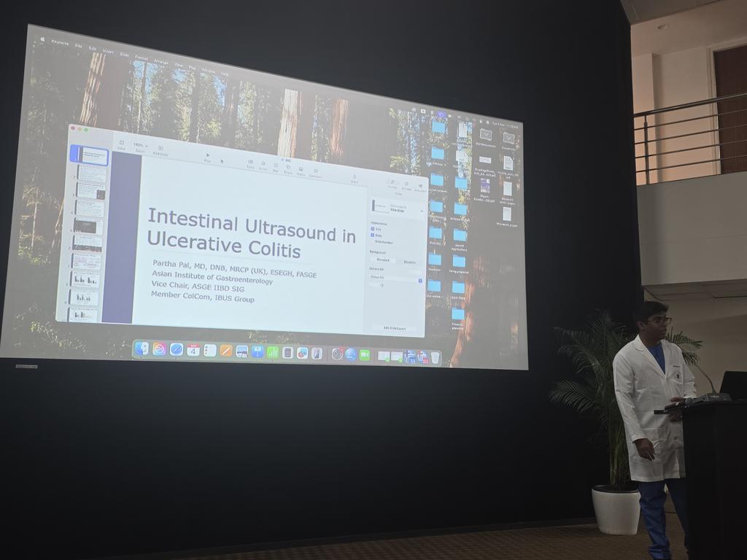Select slide 3 thumbnail in navigator
Screen dimensions: 747x560
pyautogui.click(x=90, y=190)
